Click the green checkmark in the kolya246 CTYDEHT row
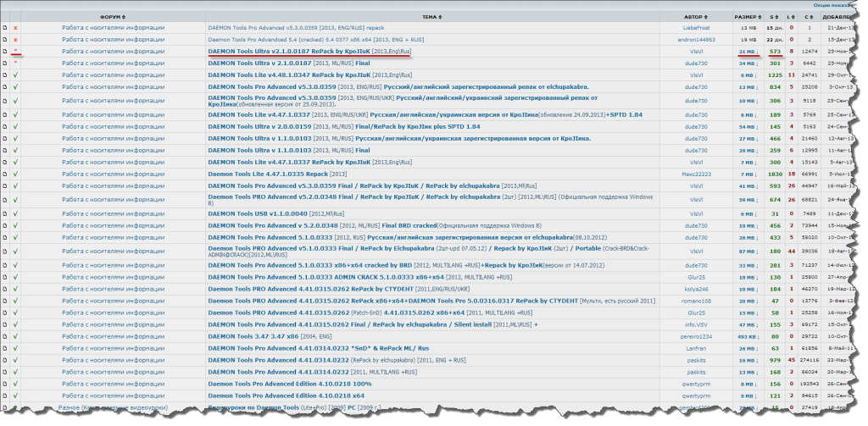This screenshot has height=426, width=868. pos(15,289)
